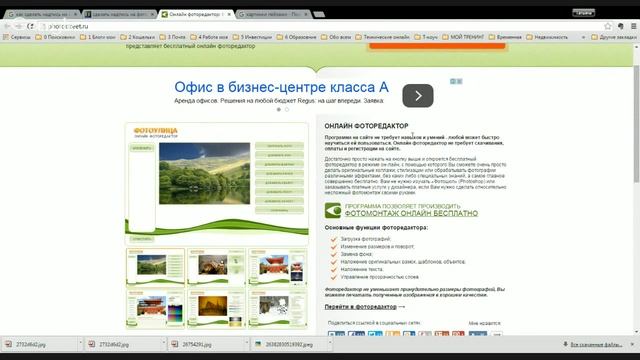
Task: Click the green eye icon
Action: [x=333, y=210]
